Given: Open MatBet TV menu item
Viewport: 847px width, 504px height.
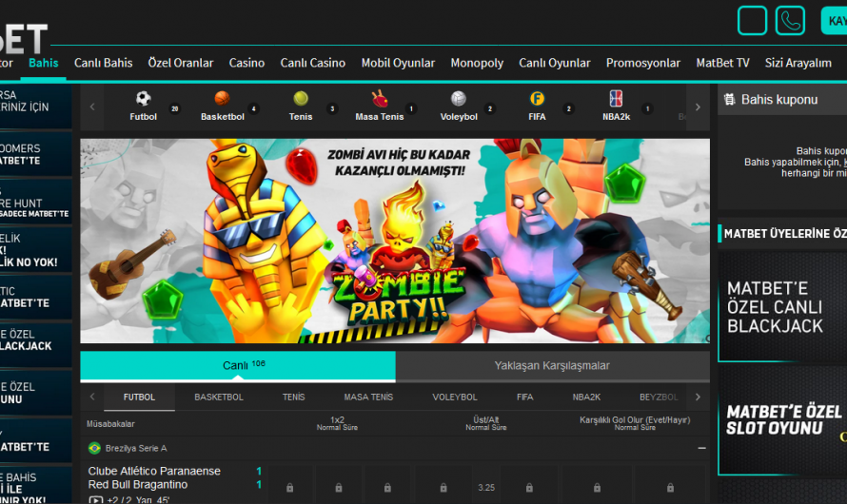Looking at the screenshot, I should (x=722, y=63).
